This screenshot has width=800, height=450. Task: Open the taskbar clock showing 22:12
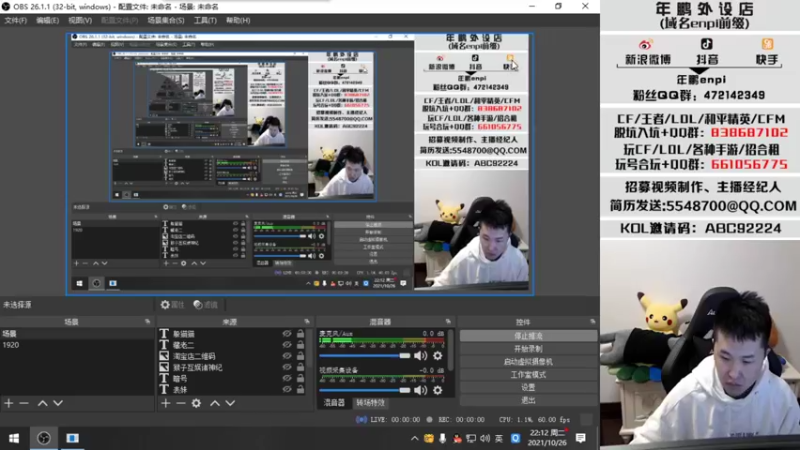pyautogui.click(x=547, y=438)
